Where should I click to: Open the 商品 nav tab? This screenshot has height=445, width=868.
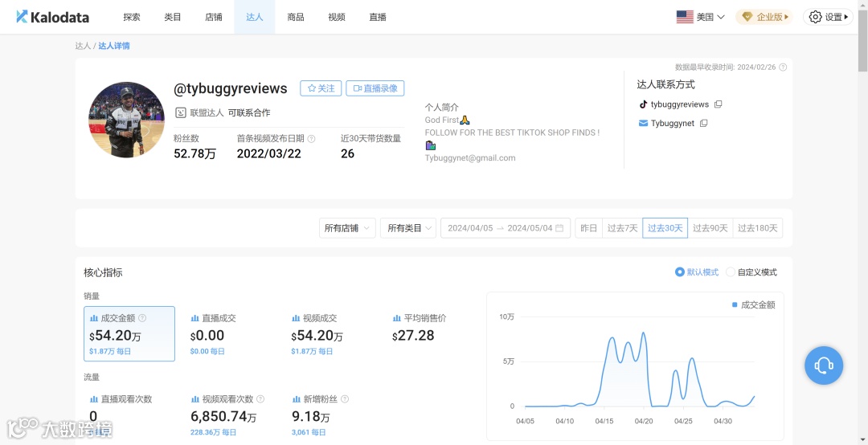click(x=296, y=17)
